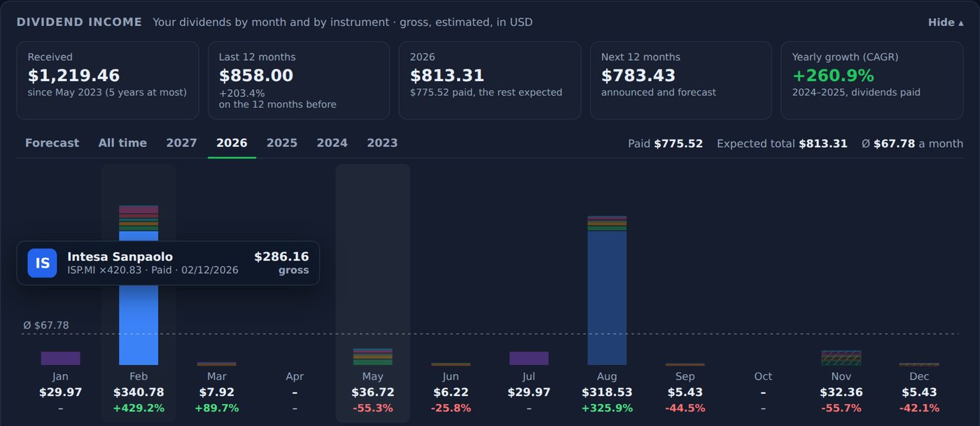Click the DIVIDEND INCOME heading

(x=79, y=22)
